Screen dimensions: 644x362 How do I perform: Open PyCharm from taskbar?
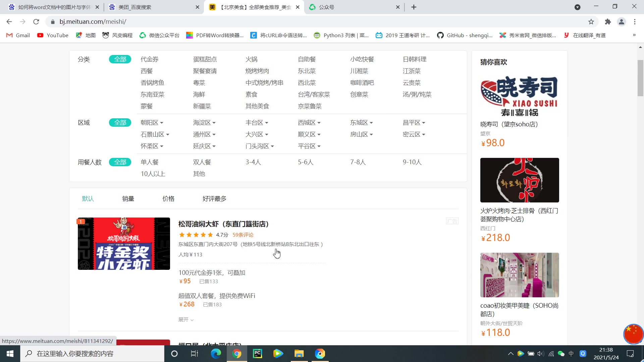(x=257, y=354)
